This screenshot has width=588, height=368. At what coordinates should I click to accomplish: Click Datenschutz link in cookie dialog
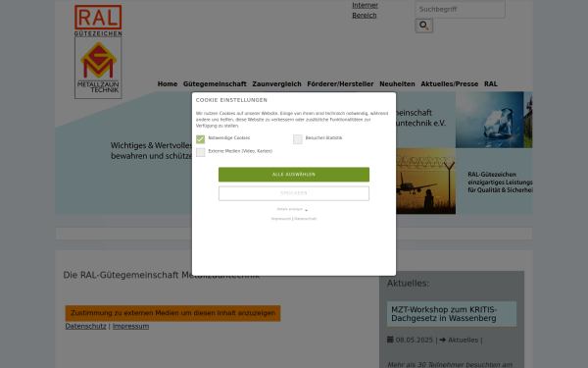point(305,219)
